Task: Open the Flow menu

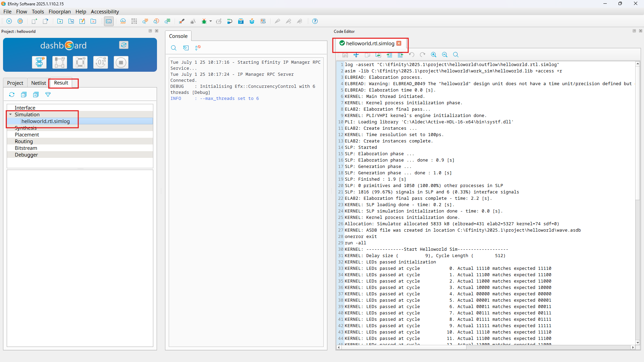Action: tap(21, 11)
